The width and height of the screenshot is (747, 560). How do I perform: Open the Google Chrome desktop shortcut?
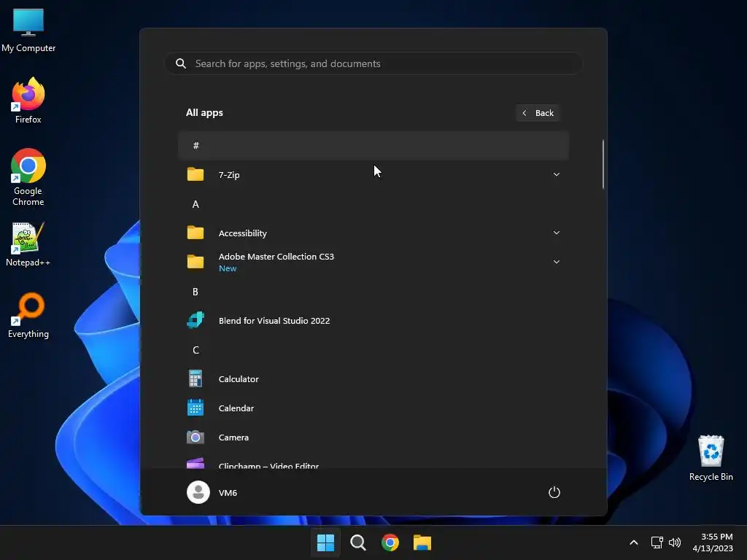point(28,177)
